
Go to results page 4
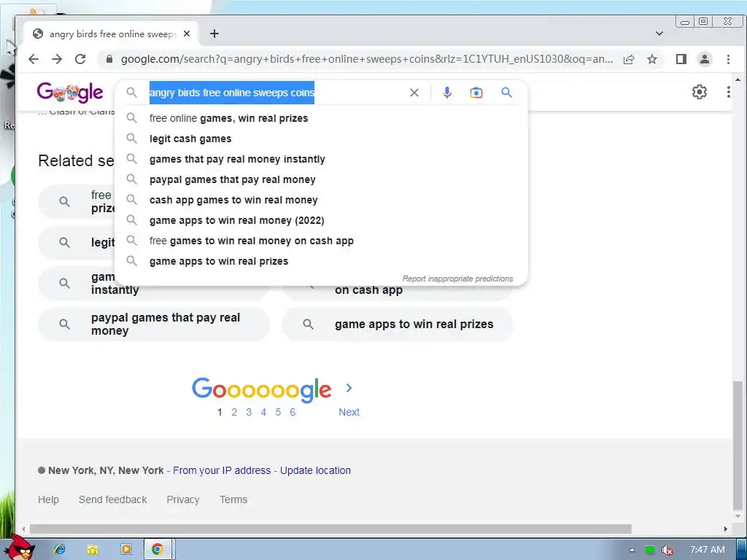click(x=263, y=413)
